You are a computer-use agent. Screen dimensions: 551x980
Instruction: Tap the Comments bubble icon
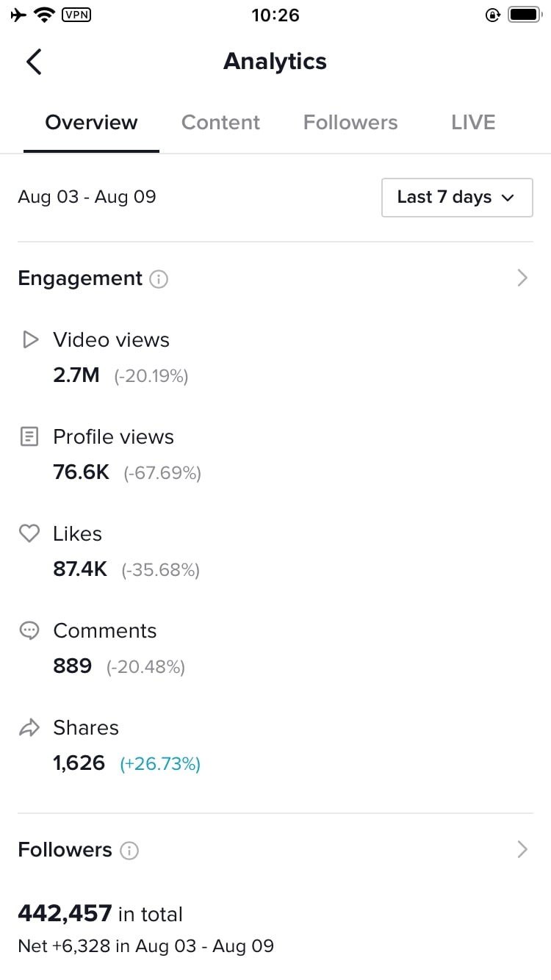pos(29,631)
